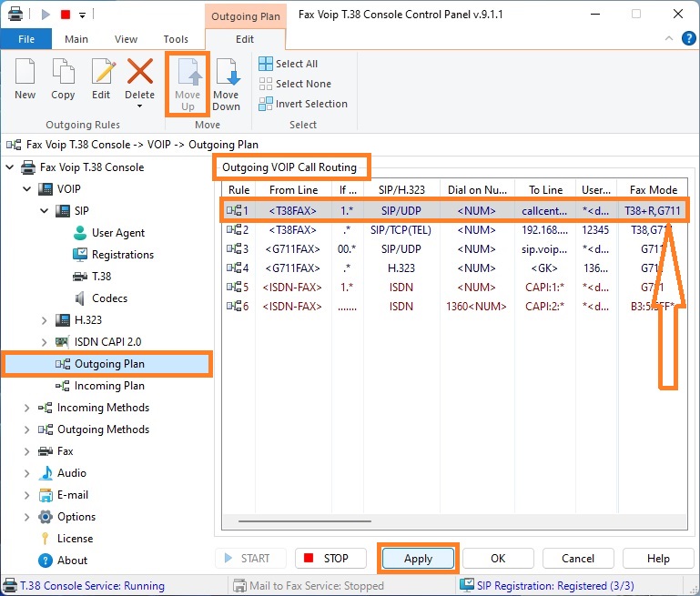Image resolution: width=700 pixels, height=596 pixels.
Task: Click the Cancel button
Action: tap(578, 559)
